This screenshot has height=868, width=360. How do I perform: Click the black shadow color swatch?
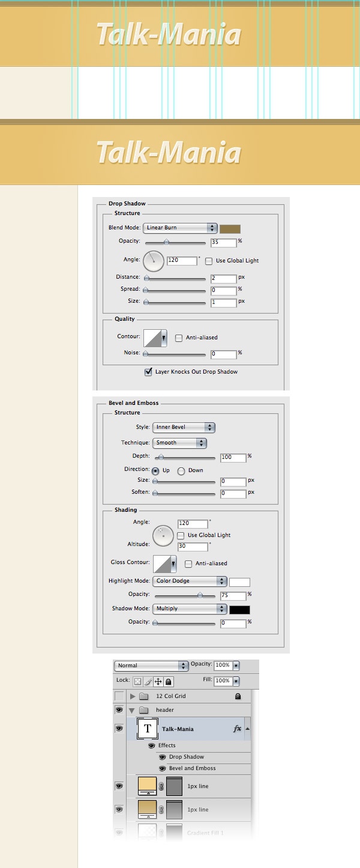(239, 609)
